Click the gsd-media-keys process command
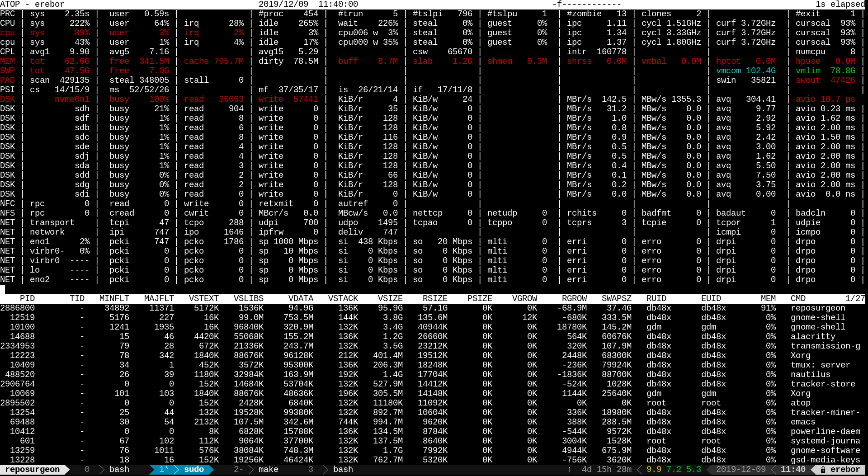The height and width of the screenshot is (476, 868). coord(826,460)
